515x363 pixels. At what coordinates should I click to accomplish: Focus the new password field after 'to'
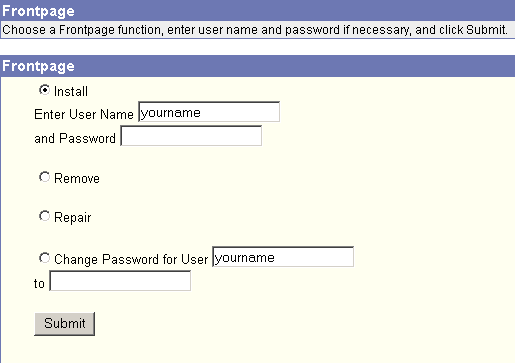tap(120, 281)
